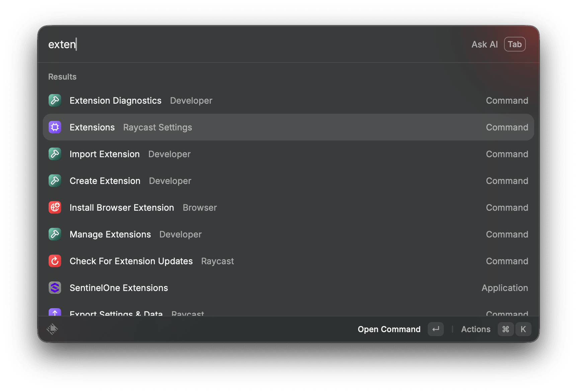
Task: Click the Create Extension hammer icon
Action: pyautogui.click(x=55, y=181)
